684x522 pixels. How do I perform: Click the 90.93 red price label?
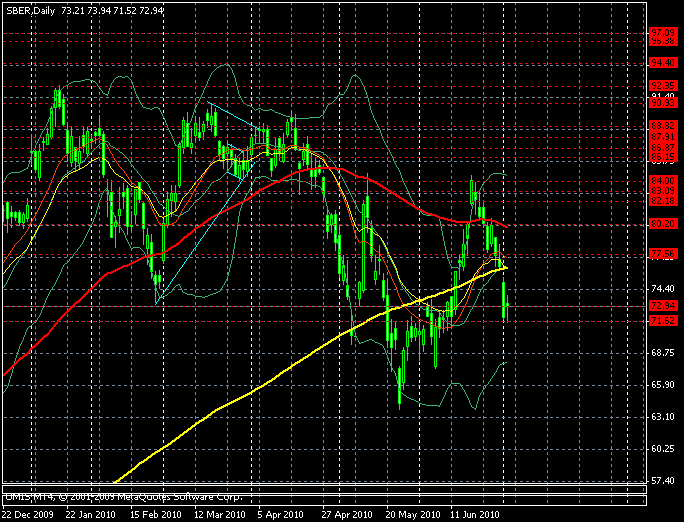coord(663,103)
